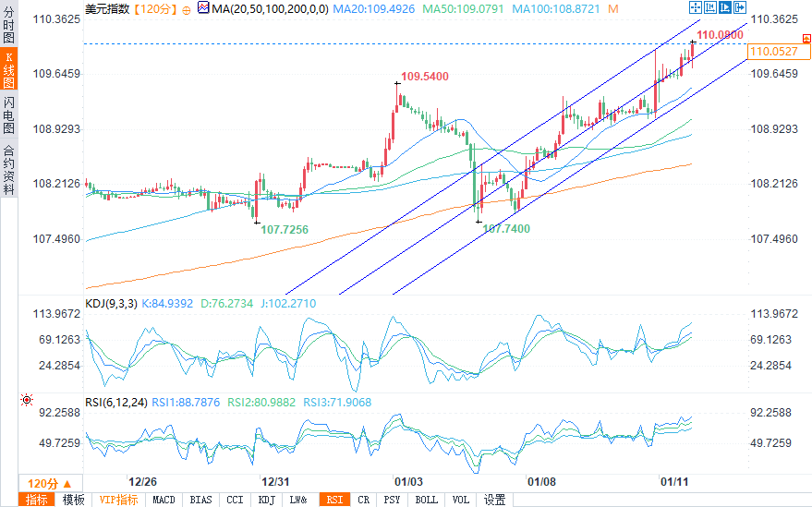
Task: Select the 模板 bottom tab
Action: pos(74,500)
